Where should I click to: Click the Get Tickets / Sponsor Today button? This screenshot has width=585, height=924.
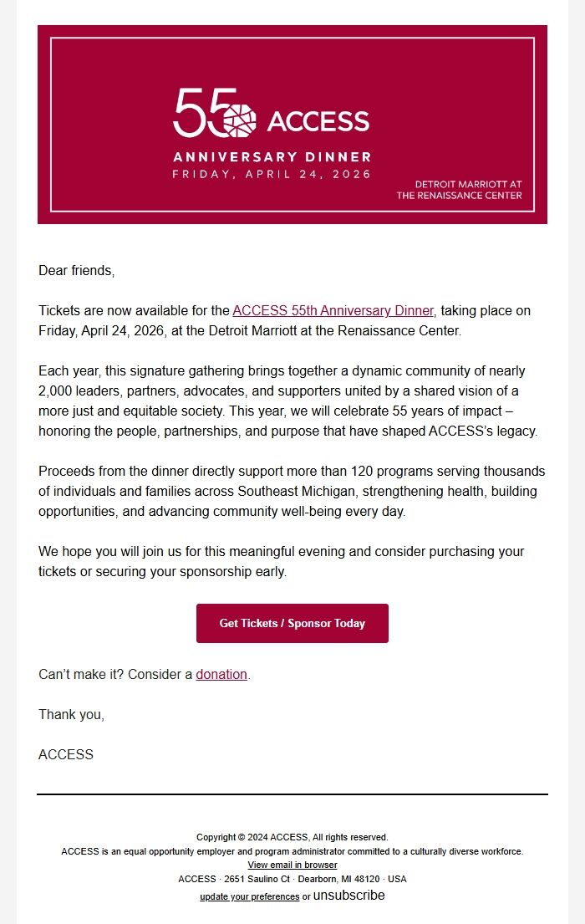(x=292, y=623)
